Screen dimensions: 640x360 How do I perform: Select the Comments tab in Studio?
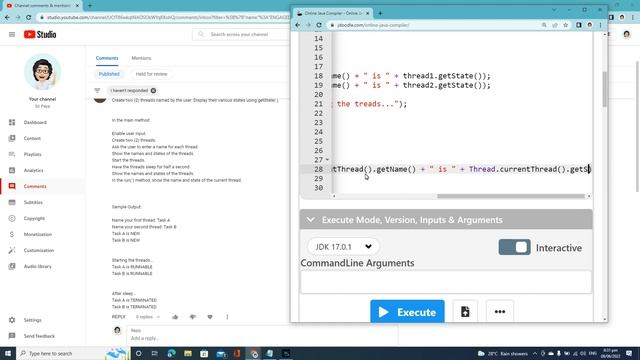pyautogui.click(x=107, y=58)
